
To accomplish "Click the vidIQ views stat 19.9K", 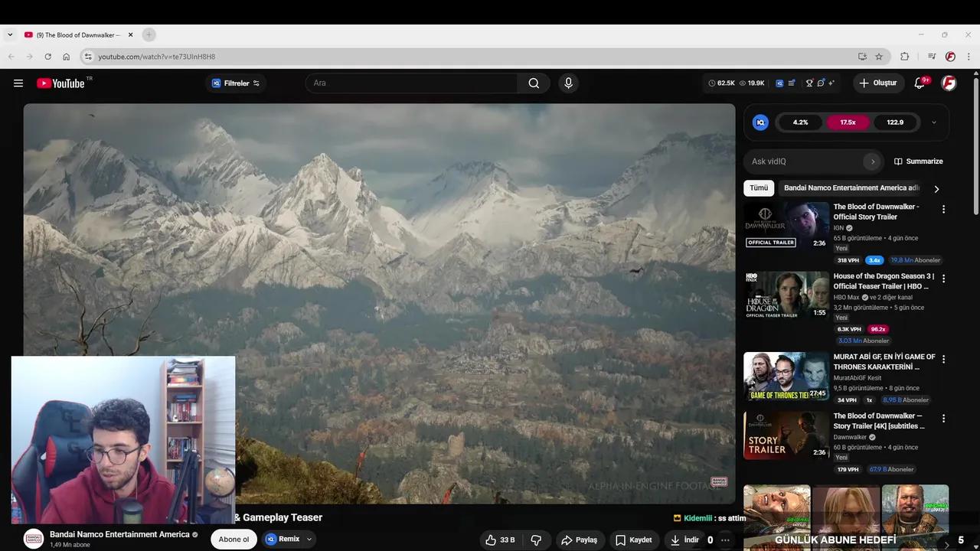I will (x=752, y=83).
